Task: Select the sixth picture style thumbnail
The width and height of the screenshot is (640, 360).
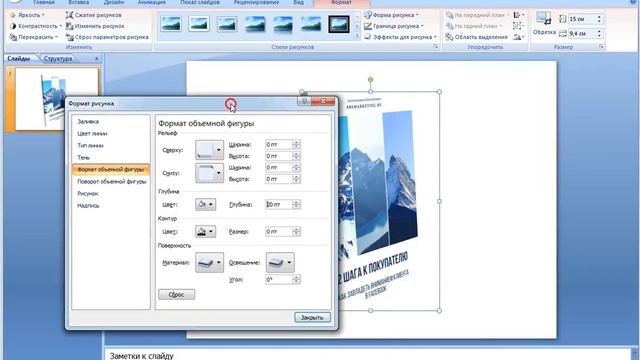Action: tap(311, 24)
